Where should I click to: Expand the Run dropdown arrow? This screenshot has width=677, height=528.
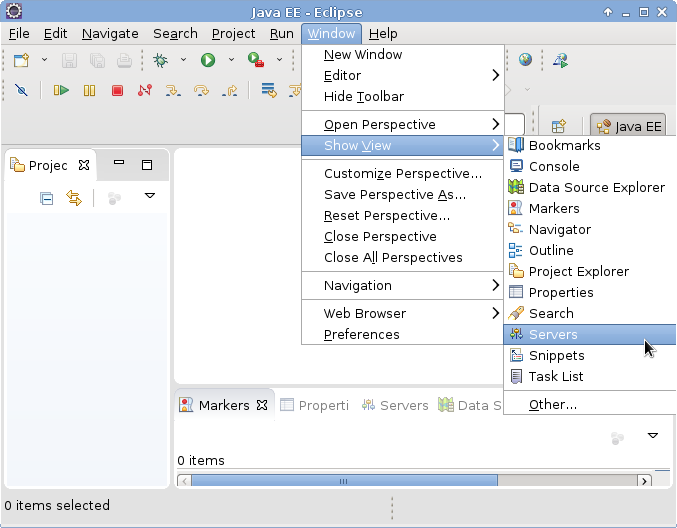tap(231, 60)
